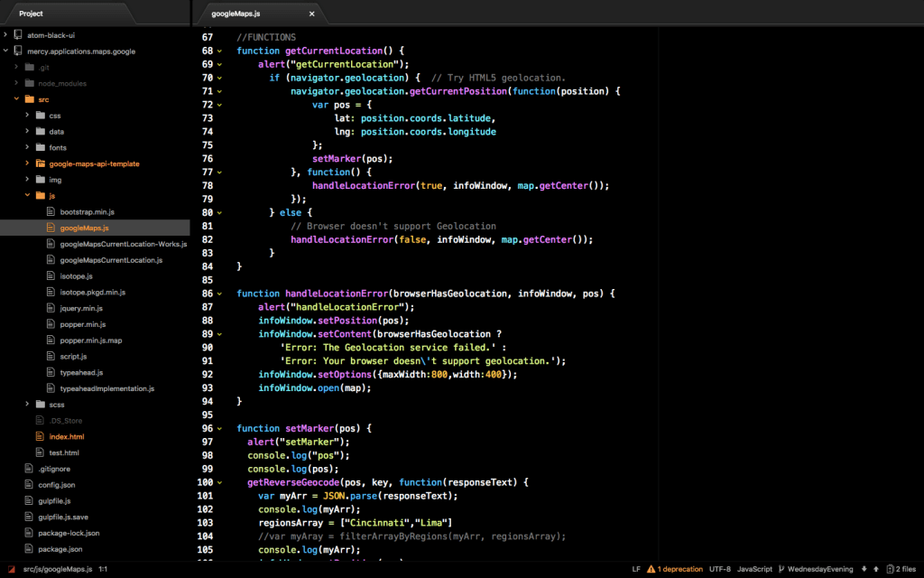Close the googleMaps.js tab
924x578 pixels.
pos(312,14)
